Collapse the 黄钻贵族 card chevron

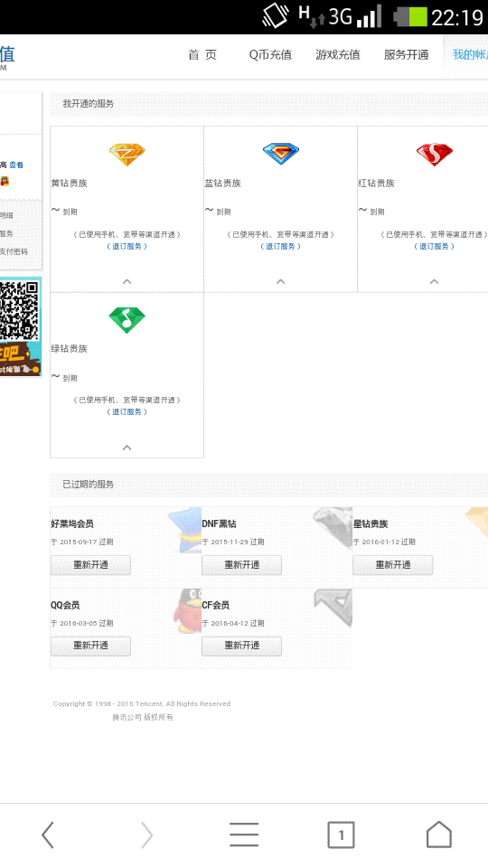(x=127, y=282)
